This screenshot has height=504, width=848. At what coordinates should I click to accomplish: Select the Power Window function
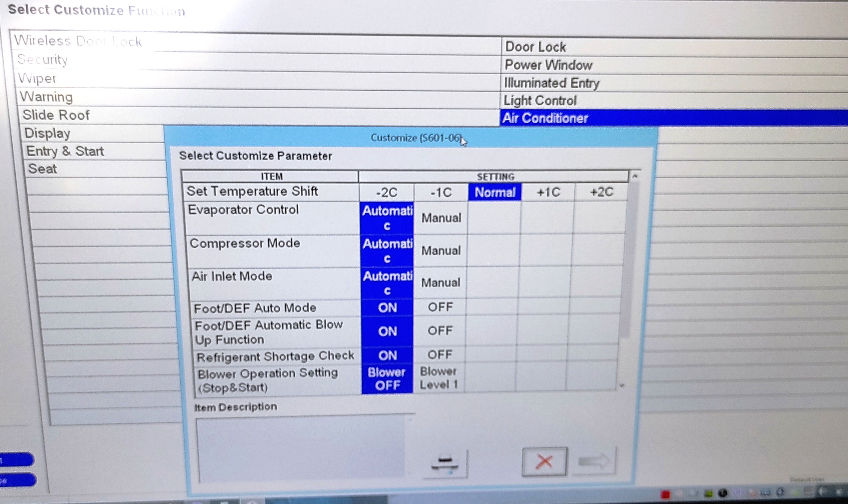coord(548,65)
